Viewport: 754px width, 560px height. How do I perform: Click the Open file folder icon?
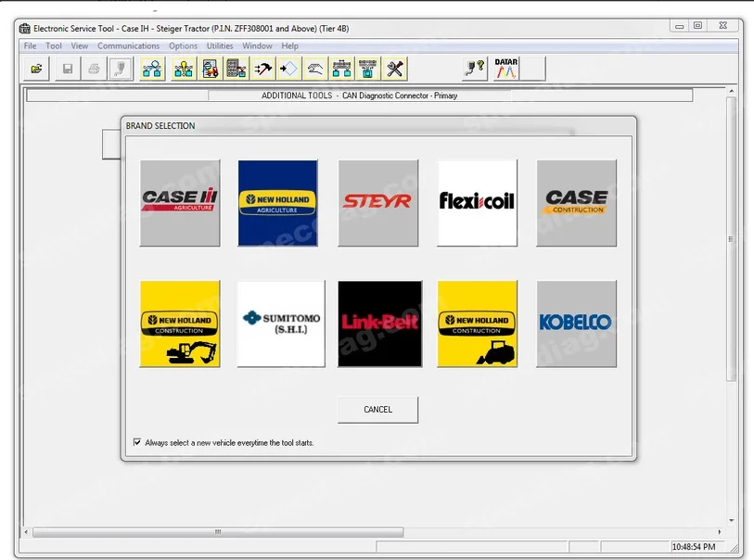click(x=36, y=69)
